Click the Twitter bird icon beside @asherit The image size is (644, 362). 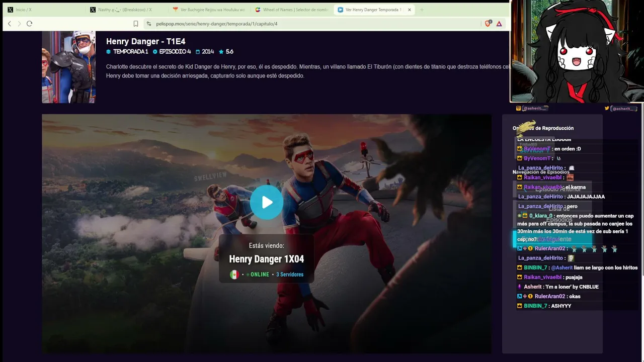607,109
